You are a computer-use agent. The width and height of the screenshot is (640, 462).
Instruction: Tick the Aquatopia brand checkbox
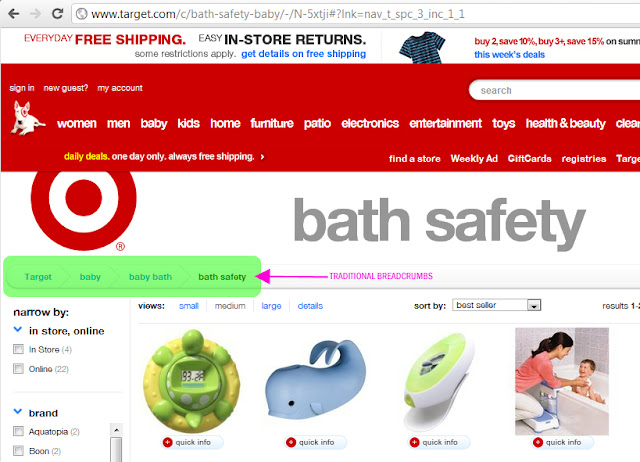click(x=18, y=431)
